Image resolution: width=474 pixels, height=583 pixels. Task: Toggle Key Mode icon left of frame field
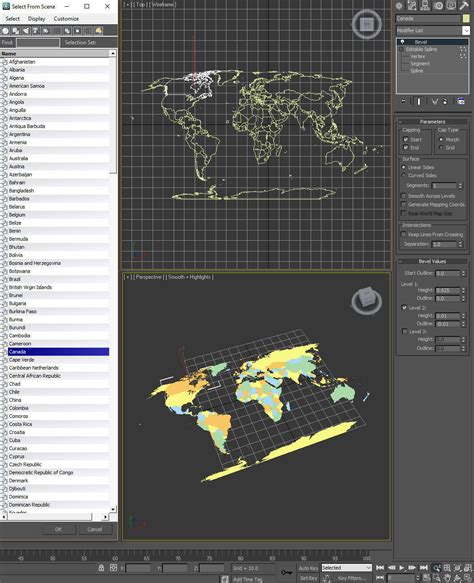(380, 578)
